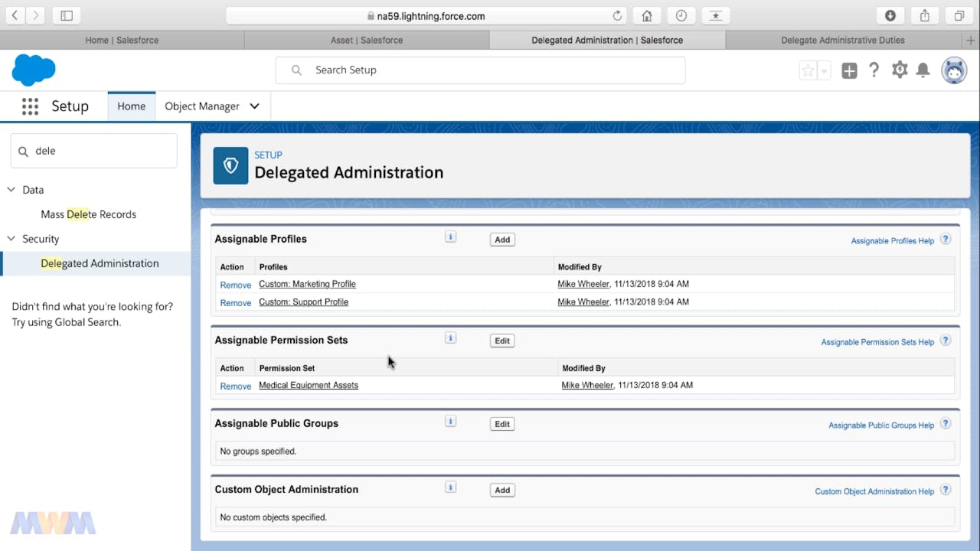Click the Safari home icon
This screenshot has height=551, width=980.
tap(647, 15)
